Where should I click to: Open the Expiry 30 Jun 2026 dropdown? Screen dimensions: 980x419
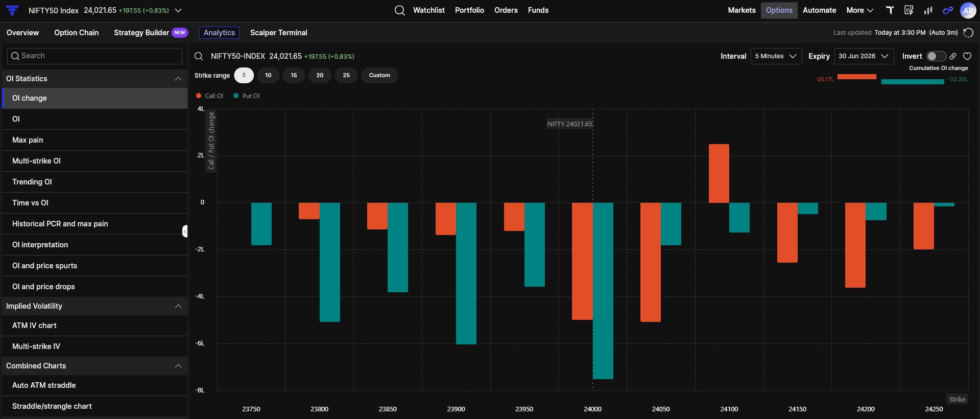pyautogui.click(x=864, y=56)
